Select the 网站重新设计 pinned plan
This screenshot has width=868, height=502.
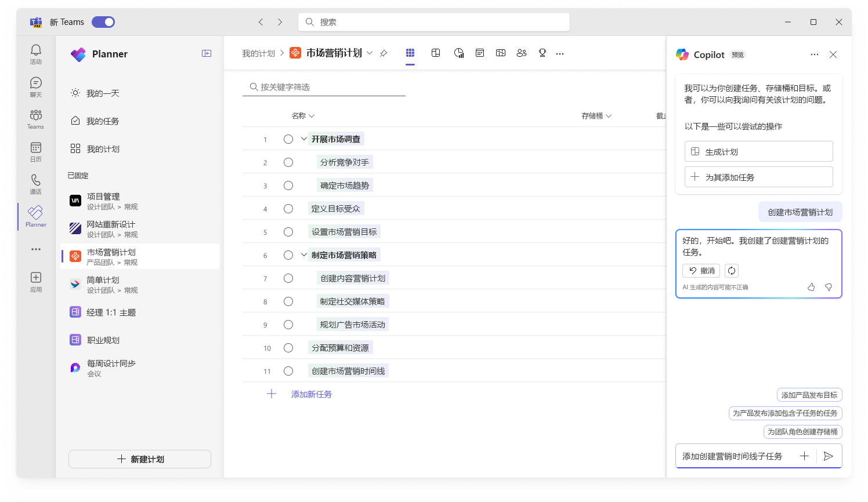click(140, 229)
